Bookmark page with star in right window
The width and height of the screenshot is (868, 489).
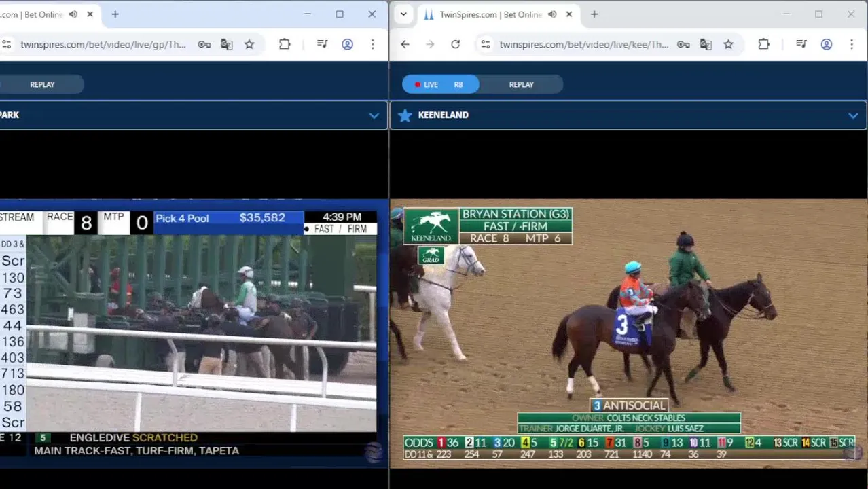click(728, 44)
